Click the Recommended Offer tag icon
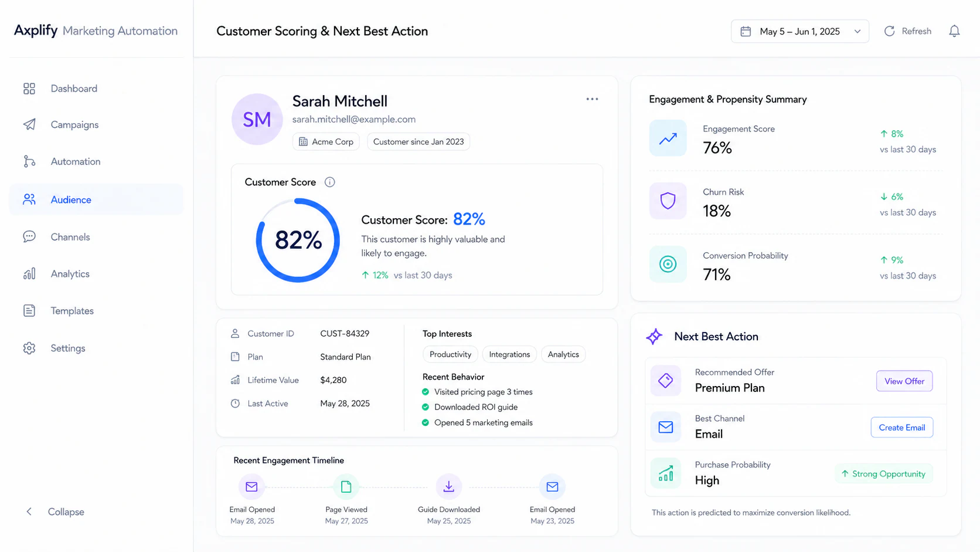This screenshot has height=552, width=980. (x=666, y=381)
